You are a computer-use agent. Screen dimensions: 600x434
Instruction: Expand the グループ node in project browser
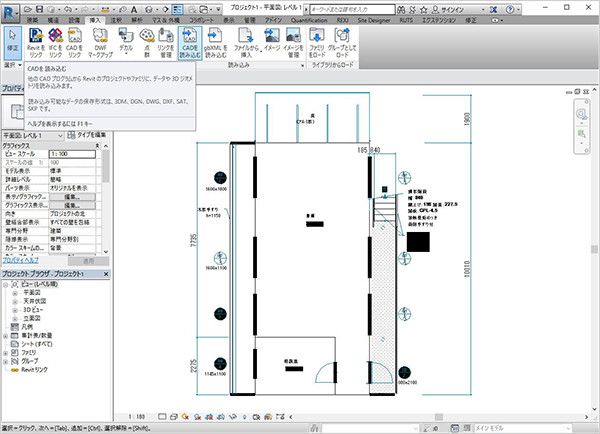[x=6, y=361]
